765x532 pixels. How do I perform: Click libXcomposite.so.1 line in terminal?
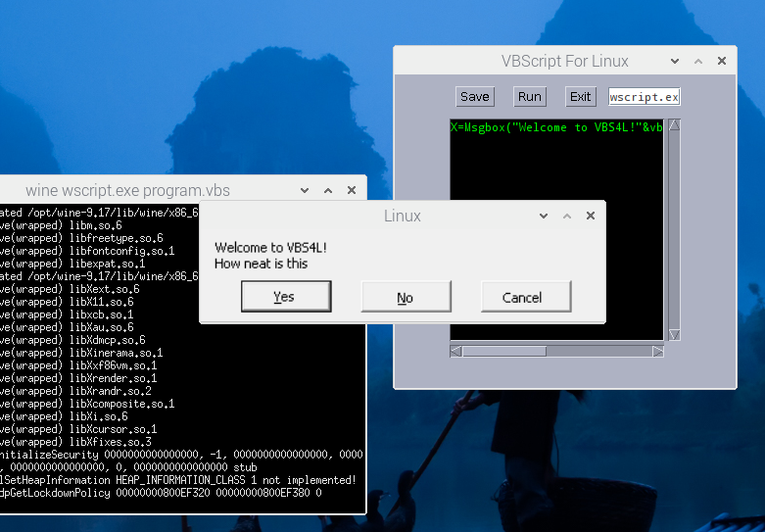[87, 404]
